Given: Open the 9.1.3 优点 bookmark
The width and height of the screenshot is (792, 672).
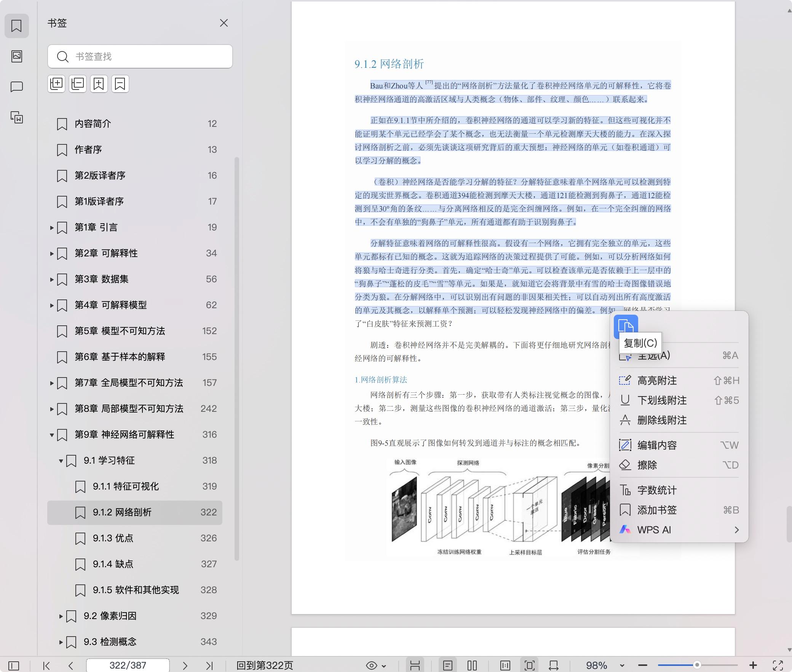Looking at the screenshot, I should (113, 538).
